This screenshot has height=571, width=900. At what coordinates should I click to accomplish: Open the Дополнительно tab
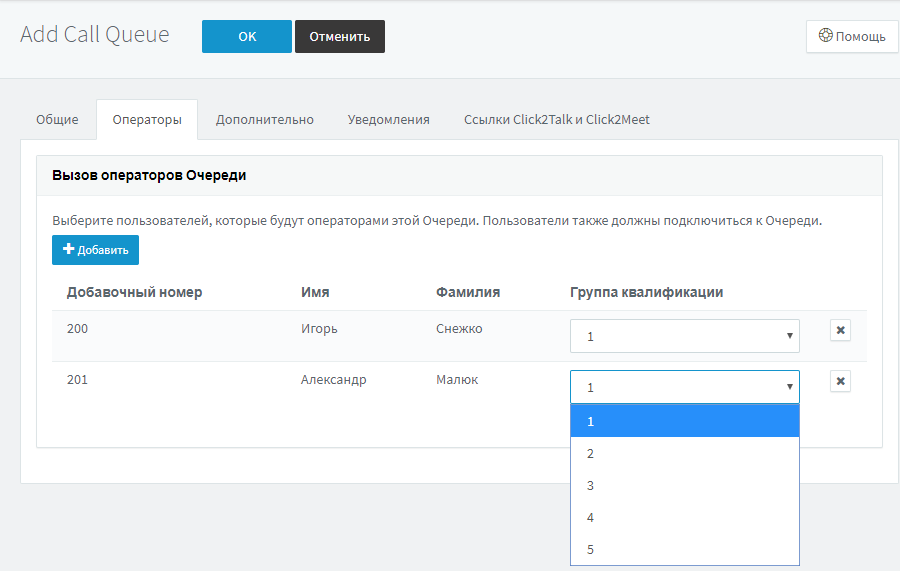(265, 119)
